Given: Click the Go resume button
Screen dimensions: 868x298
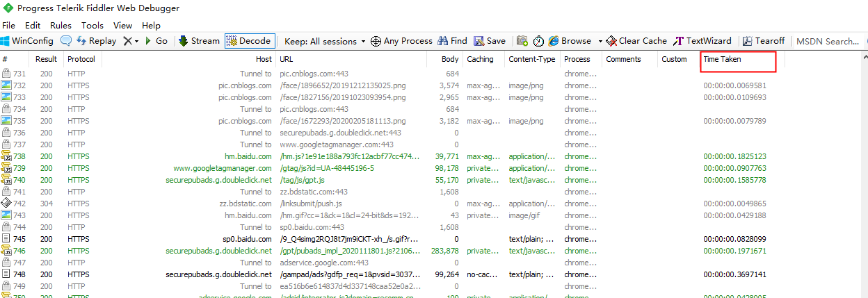Looking at the screenshot, I should point(156,41).
